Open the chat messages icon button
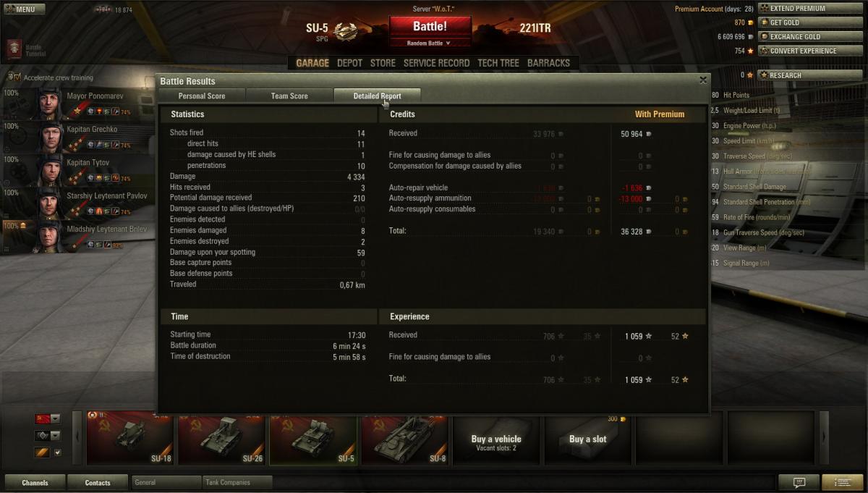 [x=799, y=482]
